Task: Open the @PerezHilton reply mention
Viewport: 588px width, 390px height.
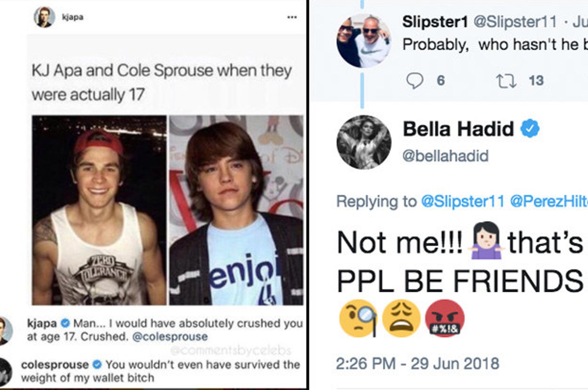Action: click(x=548, y=202)
